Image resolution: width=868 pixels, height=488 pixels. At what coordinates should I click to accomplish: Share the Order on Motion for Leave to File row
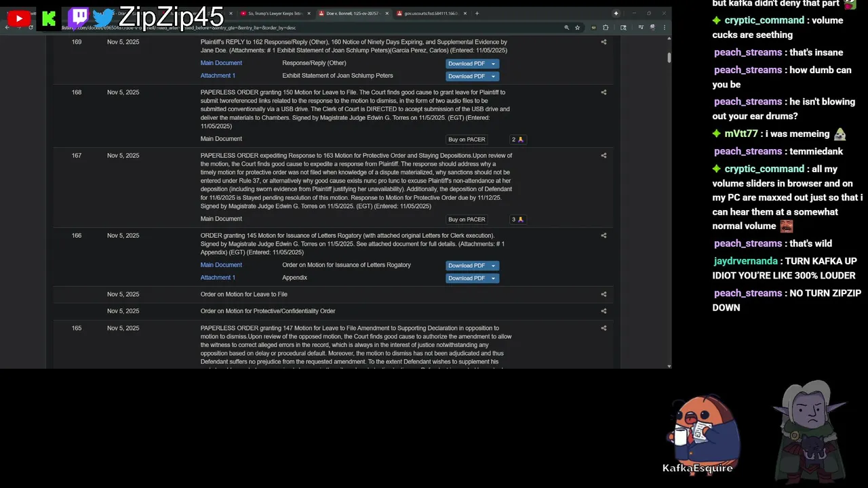604,294
